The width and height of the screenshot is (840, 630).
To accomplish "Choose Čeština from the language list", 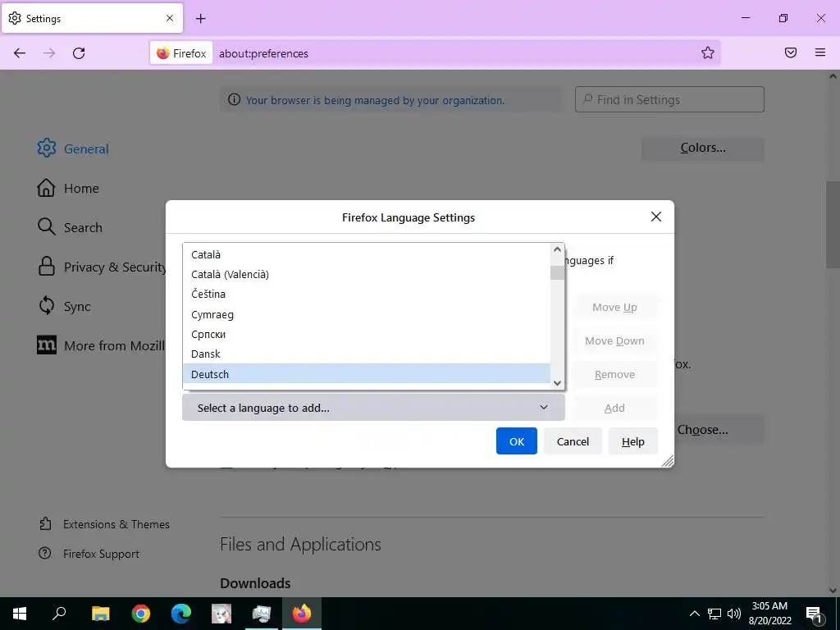I will (367, 294).
